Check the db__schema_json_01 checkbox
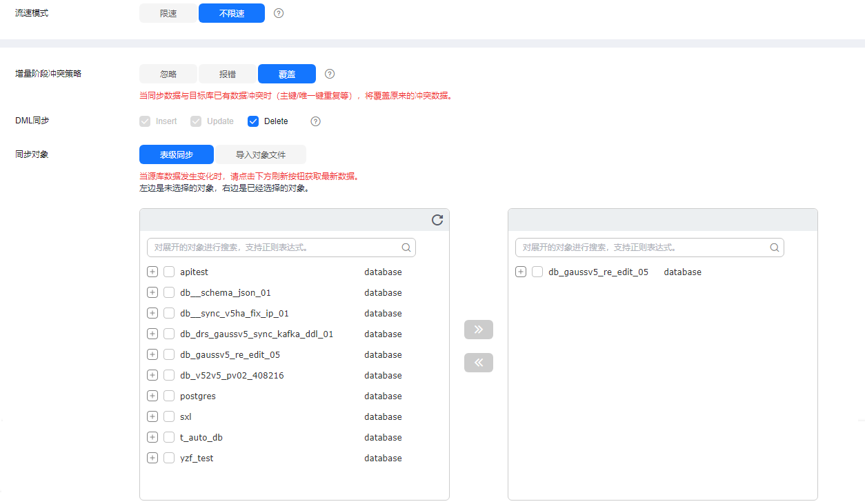The height and width of the screenshot is (504, 865). coord(169,292)
